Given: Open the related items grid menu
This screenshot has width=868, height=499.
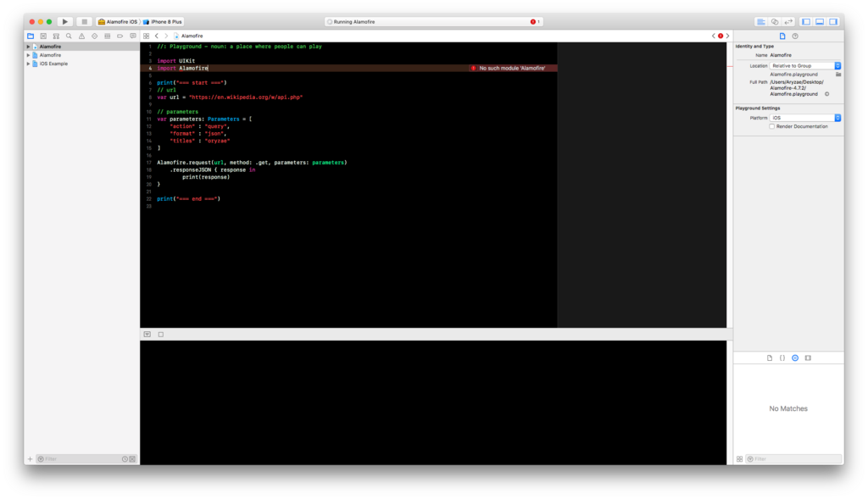Looking at the screenshot, I should [146, 36].
